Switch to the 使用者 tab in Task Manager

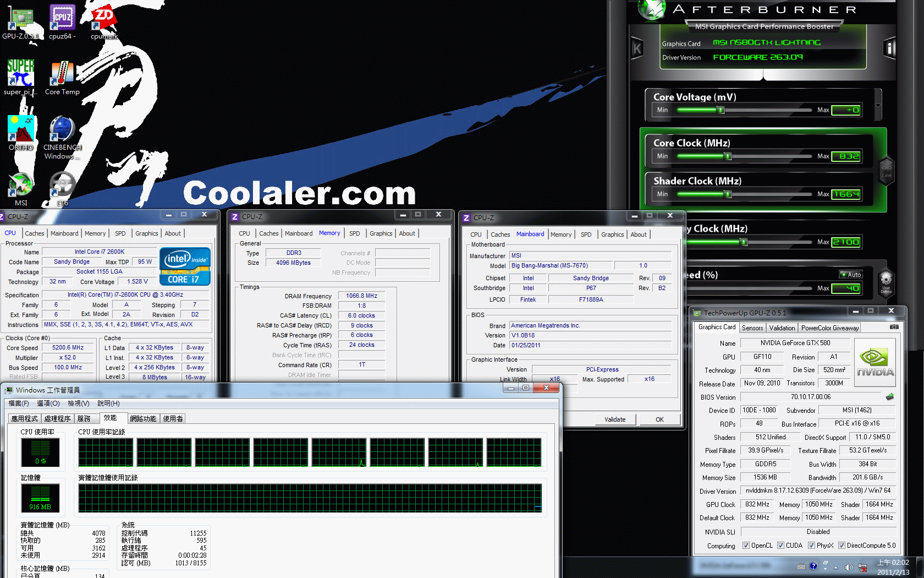(173, 419)
